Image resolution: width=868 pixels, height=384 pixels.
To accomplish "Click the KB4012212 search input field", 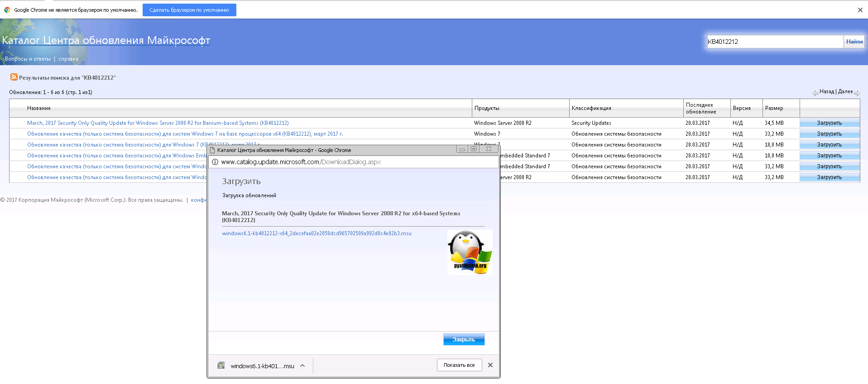I will (x=775, y=42).
